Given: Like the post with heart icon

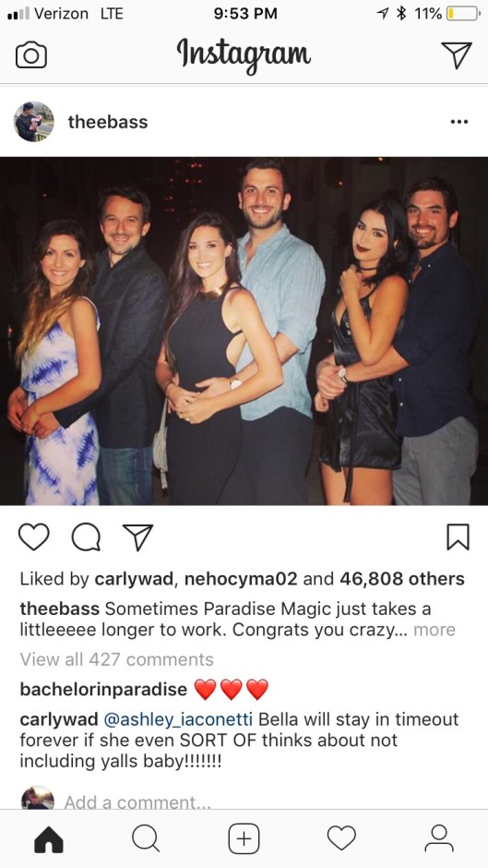Looking at the screenshot, I should click(34, 537).
